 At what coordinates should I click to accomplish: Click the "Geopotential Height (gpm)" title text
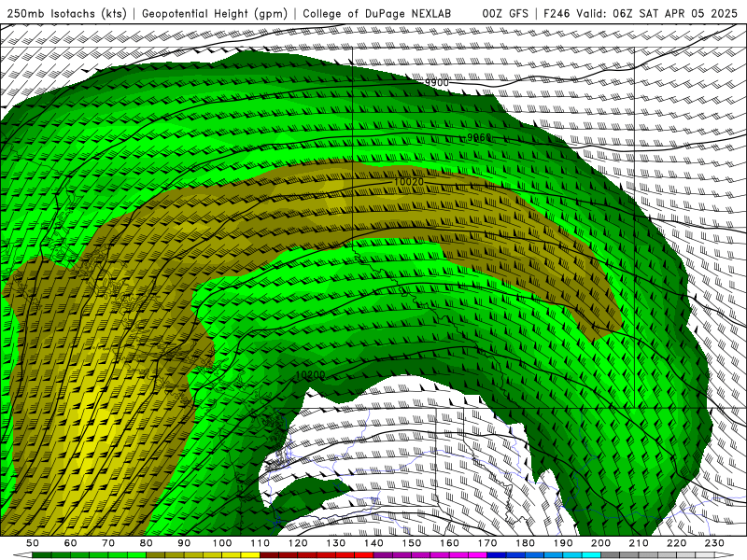click(x=215, y=14)
